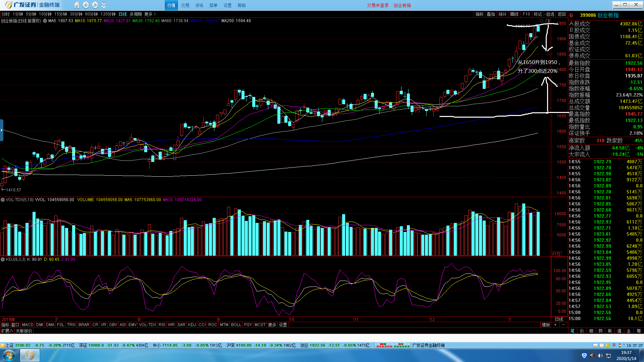Expand 更多 timeframe options
The height and width of the screenshot is (362, 644).
point(150,14)
